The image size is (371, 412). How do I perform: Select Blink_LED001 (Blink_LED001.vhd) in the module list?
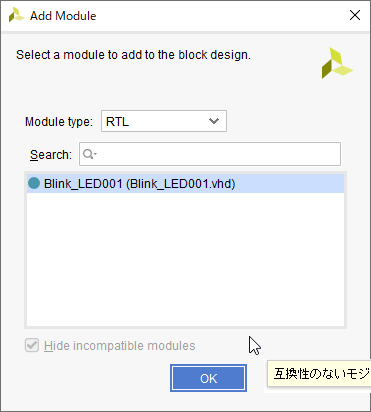coord(185,184)
